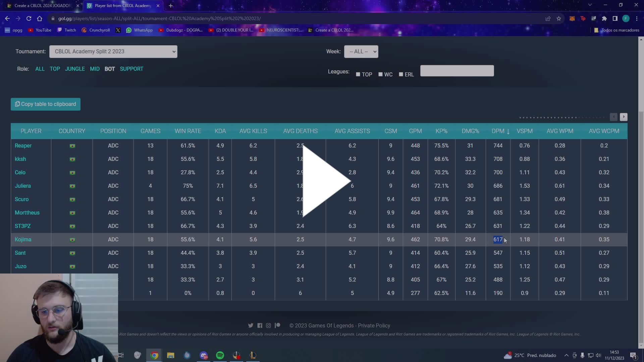
Task: Check the WC leagues filter
Action: coord(380,74)
